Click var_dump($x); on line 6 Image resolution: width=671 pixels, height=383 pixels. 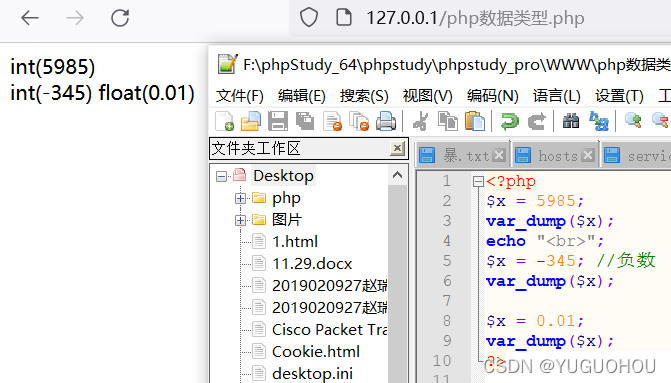(550, 281)
